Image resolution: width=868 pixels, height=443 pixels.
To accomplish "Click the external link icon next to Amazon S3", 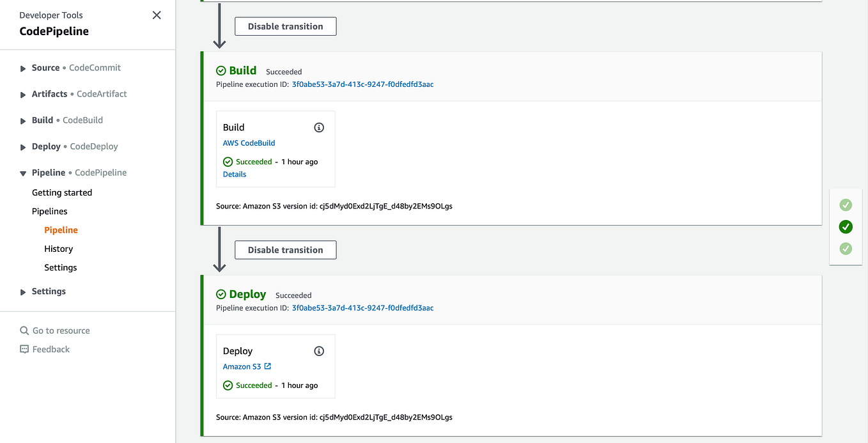I will 267,366.
